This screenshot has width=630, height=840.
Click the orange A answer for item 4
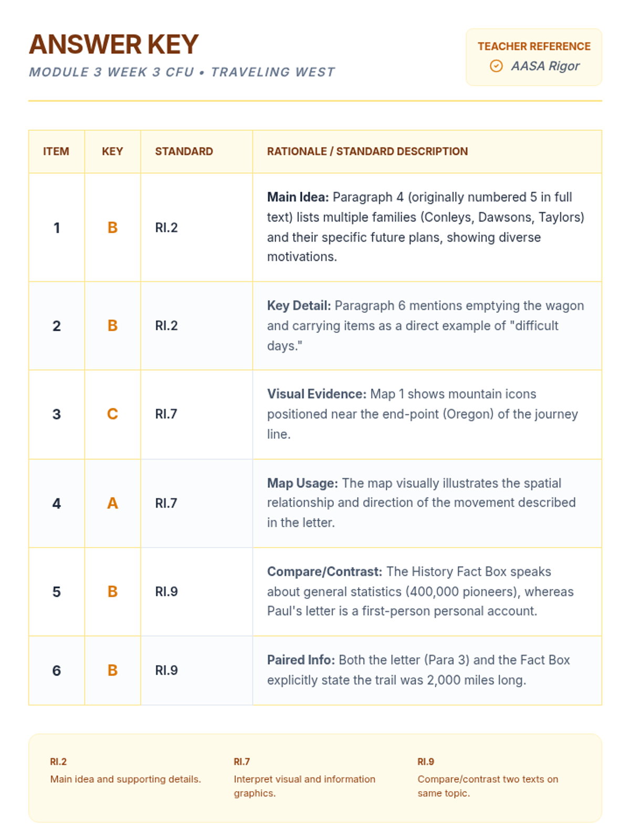[x=112, y=503]
